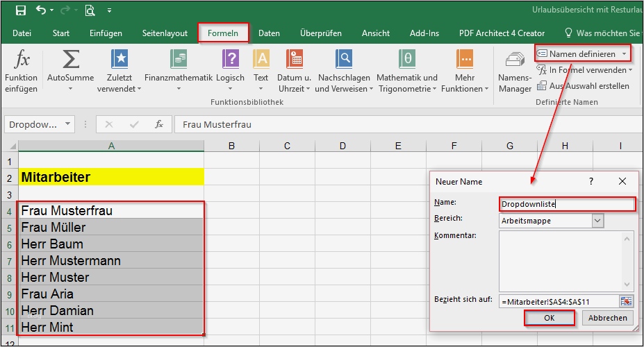
Task: Open Datum u. Uhrzeit functions icon
Action: pyautogui.click(x=295, y=59)
